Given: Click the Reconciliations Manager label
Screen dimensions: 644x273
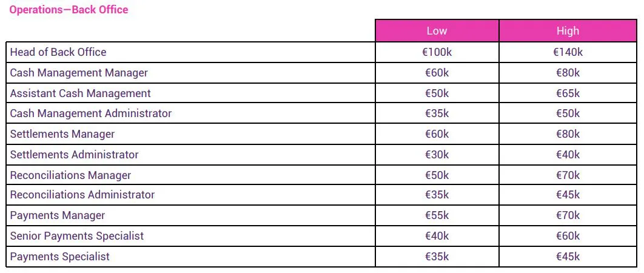Looking at the screenshot, I should [70, 175].
